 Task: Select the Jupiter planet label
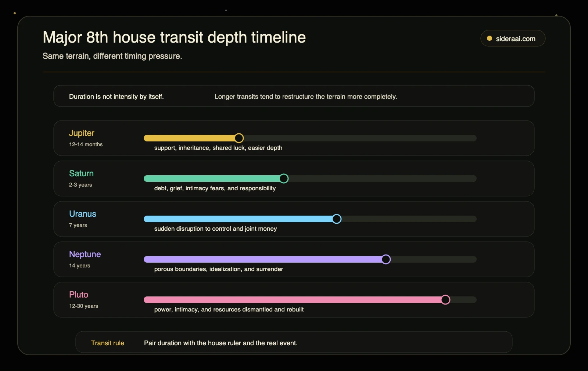point(82,133)
